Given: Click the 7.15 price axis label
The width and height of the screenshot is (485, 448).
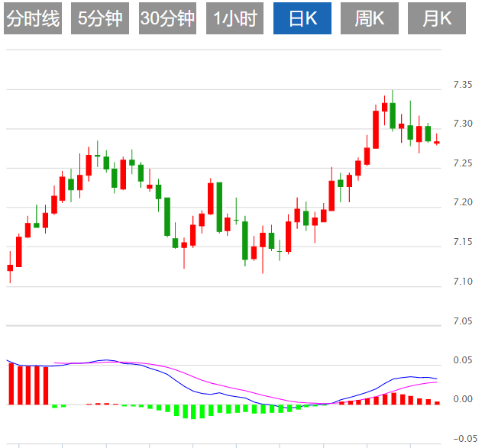Looking at the screenshot, I should [463, 242].
